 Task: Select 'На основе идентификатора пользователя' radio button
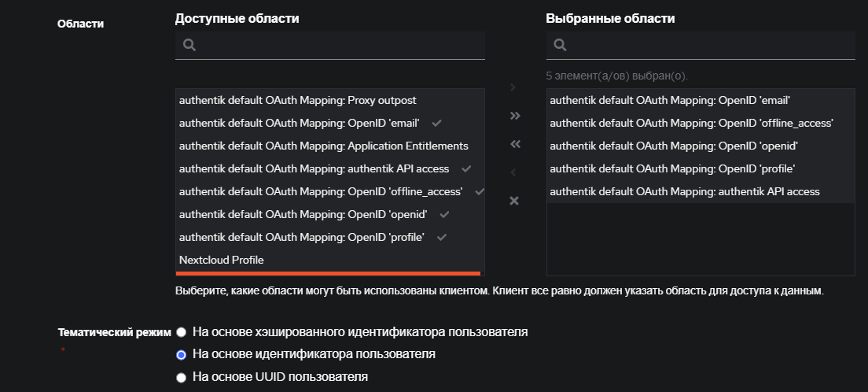pos(182,355)
